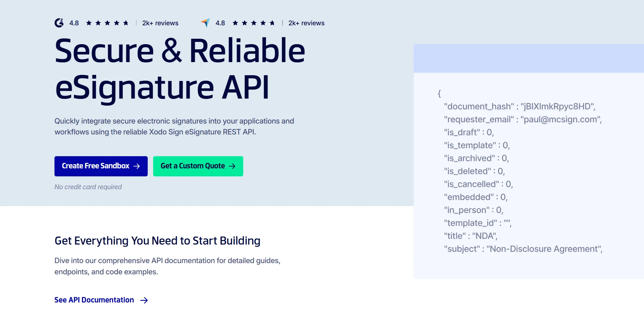Click the G2 4.8 rating number
The width and height of the screenshot is (644, 322).
click(74, 23)
